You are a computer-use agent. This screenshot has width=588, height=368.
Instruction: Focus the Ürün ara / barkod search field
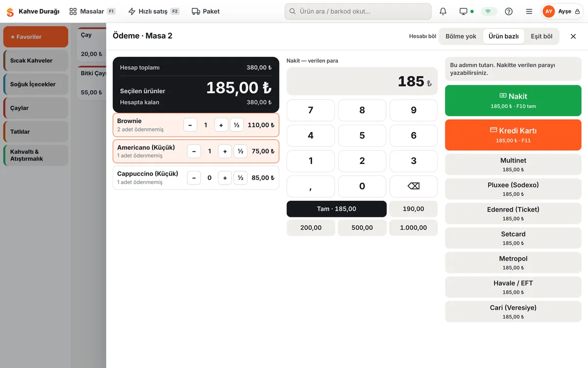[358, 11]
